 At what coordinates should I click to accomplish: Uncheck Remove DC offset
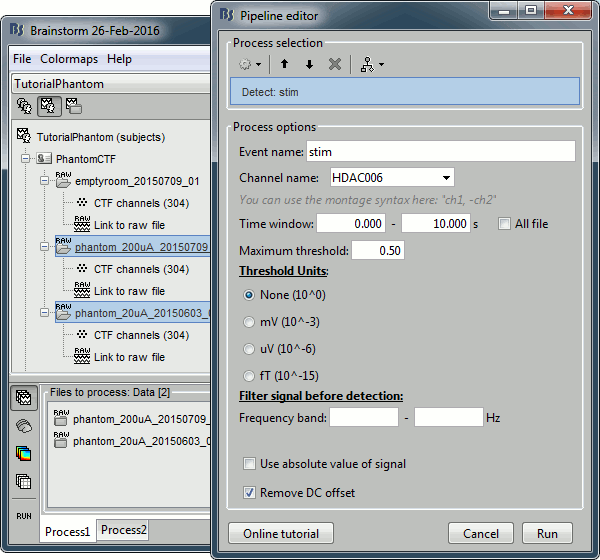pyautogui.click(x=249, y=492)
